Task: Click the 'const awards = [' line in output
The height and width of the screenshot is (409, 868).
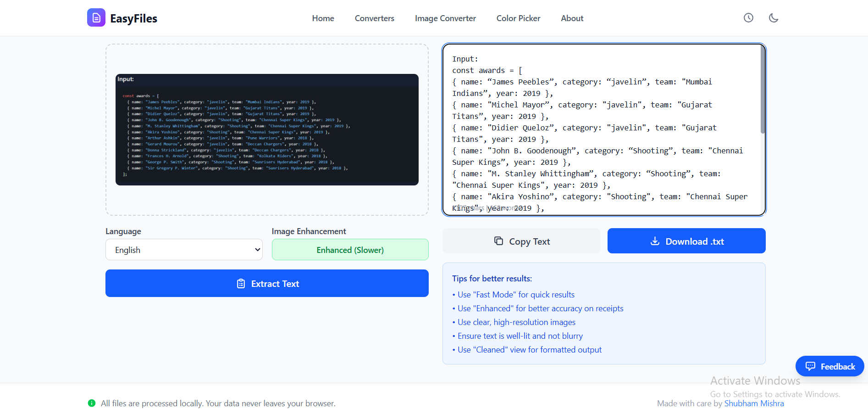Action: (x=487, y=70)
